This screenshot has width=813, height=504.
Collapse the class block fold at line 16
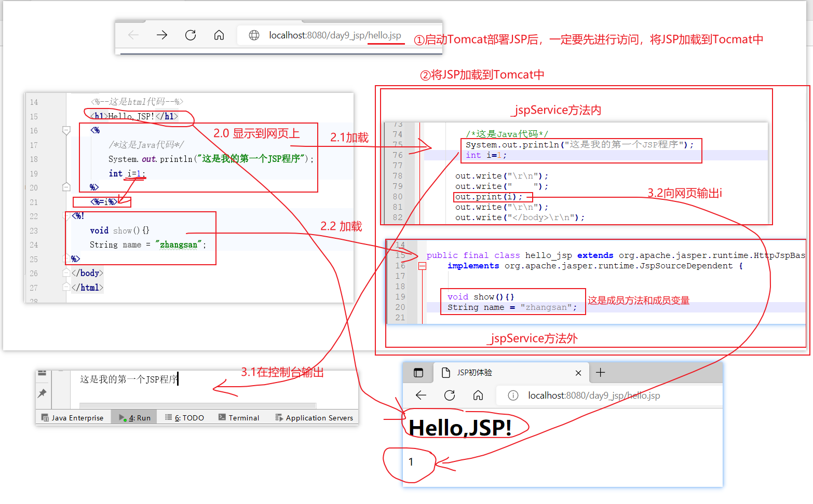tap(423, 266)
